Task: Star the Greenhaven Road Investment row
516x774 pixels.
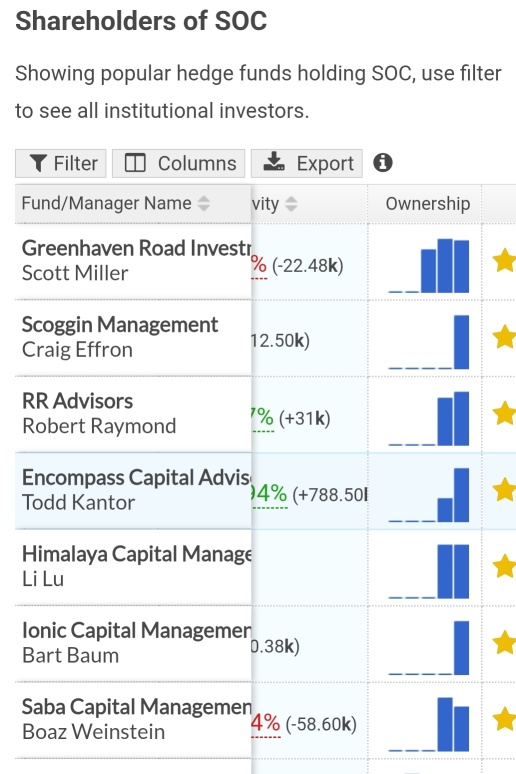Action: coord(504,261)
